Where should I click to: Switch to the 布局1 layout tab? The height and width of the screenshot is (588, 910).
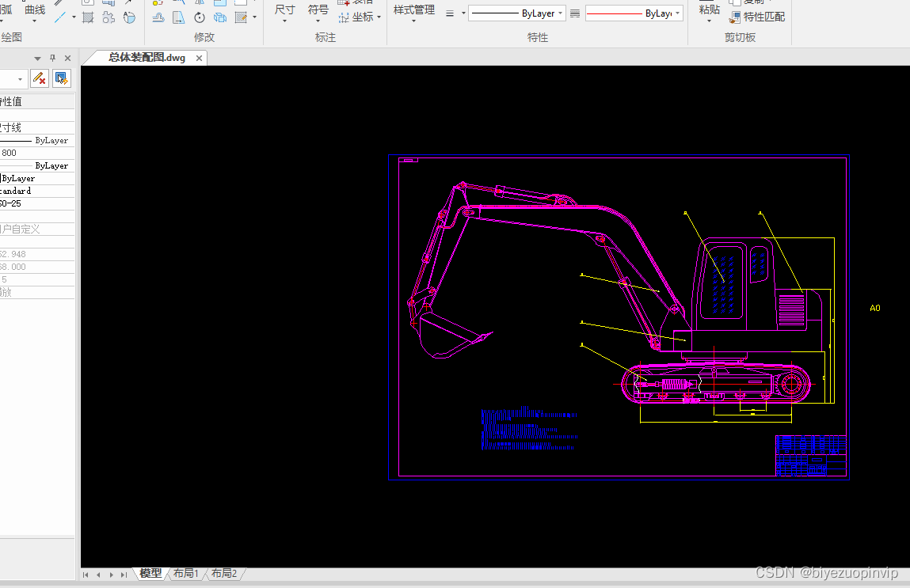click(x=185, y=574)
